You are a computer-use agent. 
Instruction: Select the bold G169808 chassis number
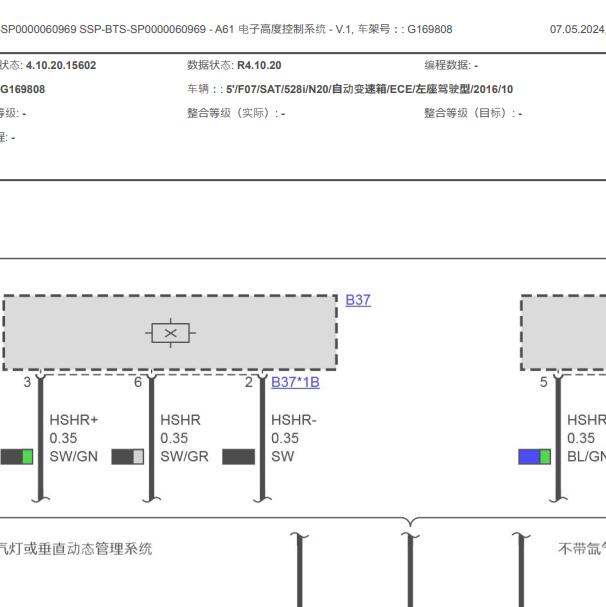[x=22, y=89]
